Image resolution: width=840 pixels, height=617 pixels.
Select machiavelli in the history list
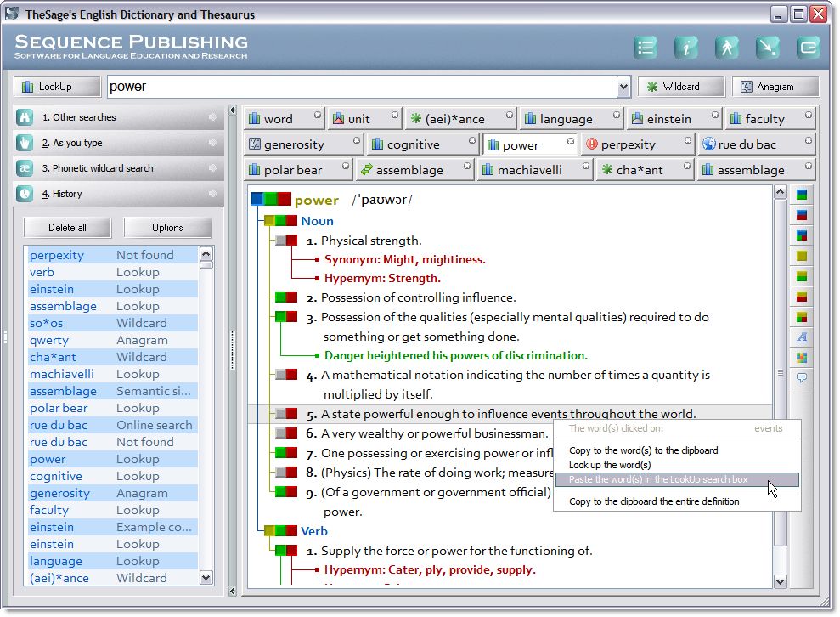(64, 374)
